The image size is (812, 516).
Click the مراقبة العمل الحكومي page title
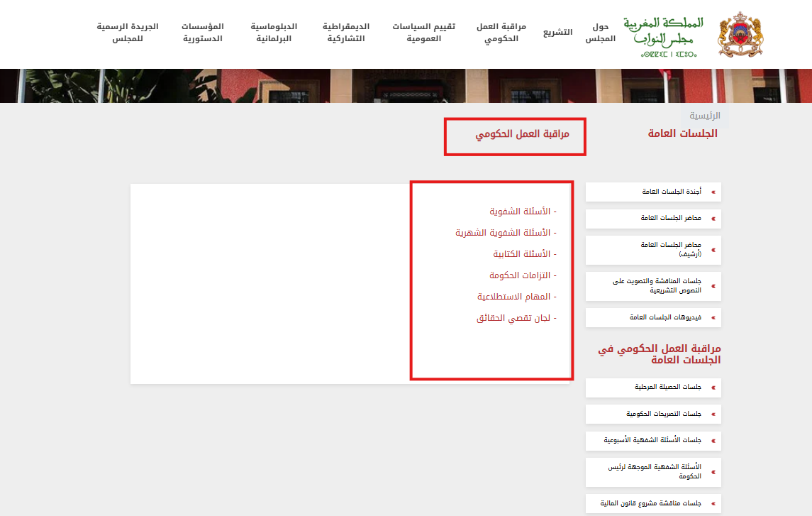(522, 134)
